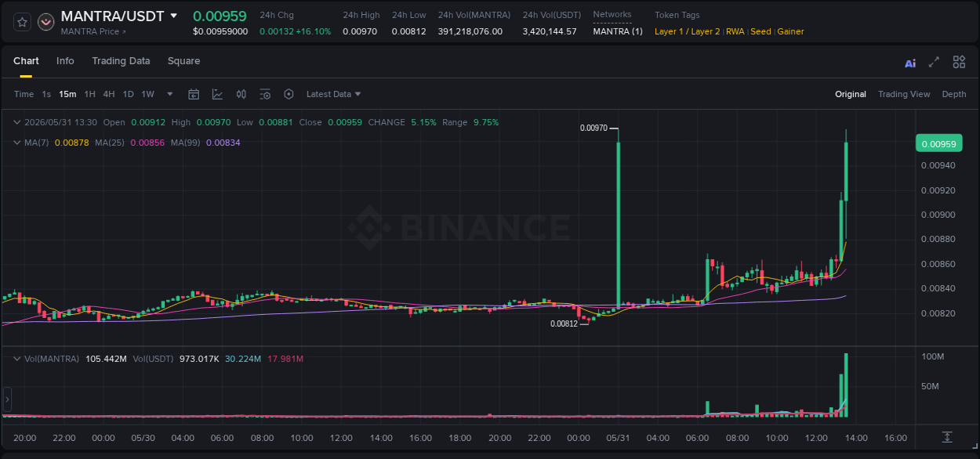Select the 1H interval
Screen dimensions: 980x459
(89, 94)
